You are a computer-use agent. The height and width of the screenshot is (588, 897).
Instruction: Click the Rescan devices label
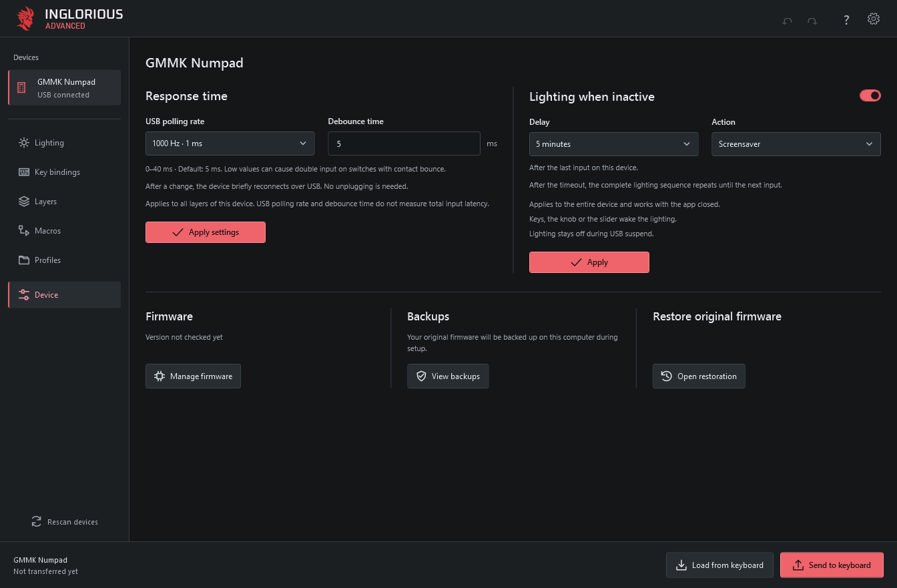click(x=73, y=522)
